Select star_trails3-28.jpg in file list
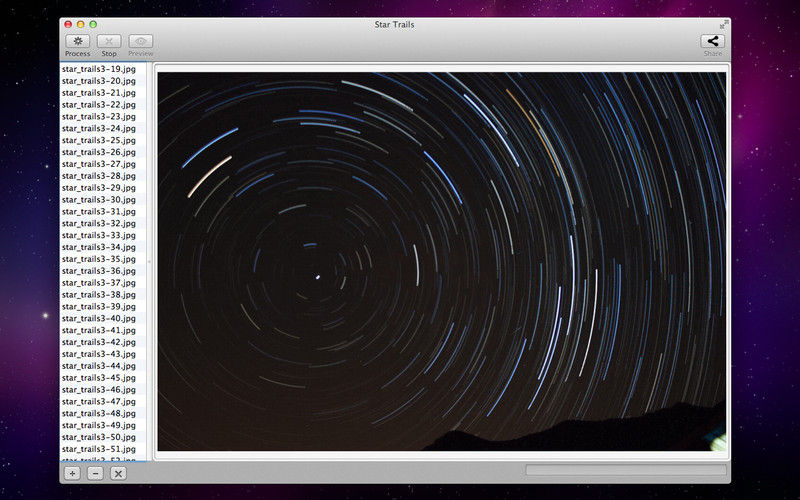 pyautogui.click(x=103, y=176)
